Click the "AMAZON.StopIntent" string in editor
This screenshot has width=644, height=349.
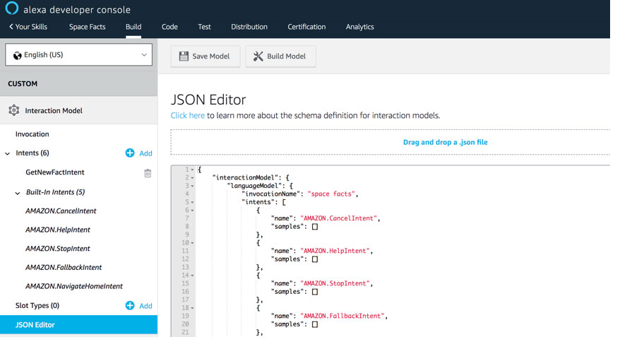335,283
